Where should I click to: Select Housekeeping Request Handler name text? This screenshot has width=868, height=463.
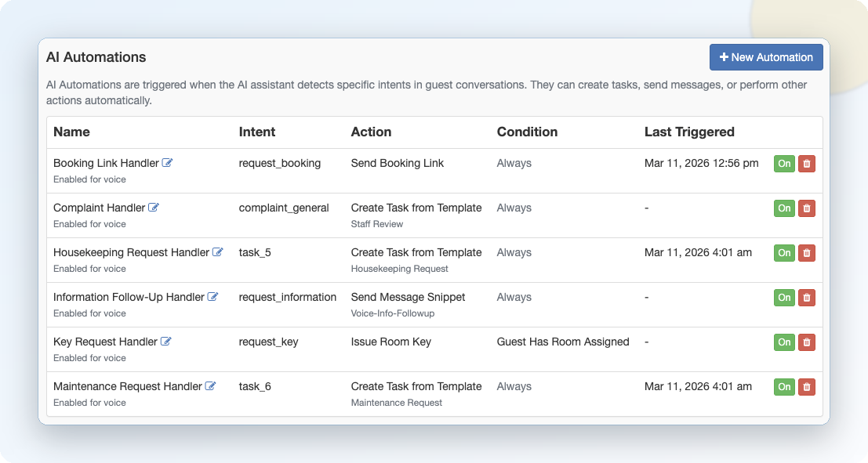click(131, 252)
